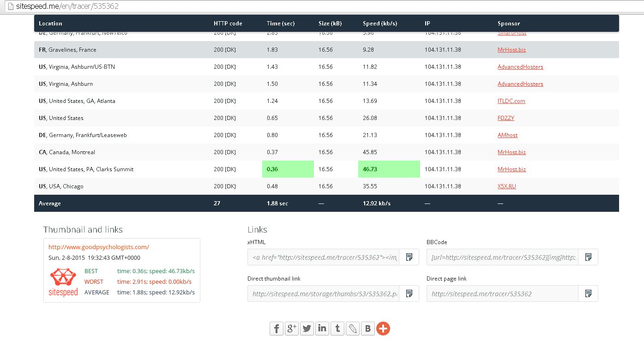Open AdvancedHosters link in Ashburn/US-BTN row
This screenshot has height=341, width=644.
pos(520,67)
